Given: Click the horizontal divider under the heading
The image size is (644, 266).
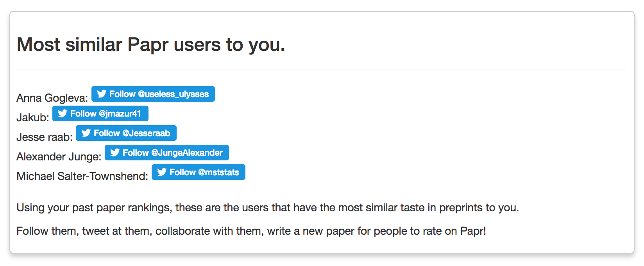Looking at the screenshot, I should pos(322,70).
